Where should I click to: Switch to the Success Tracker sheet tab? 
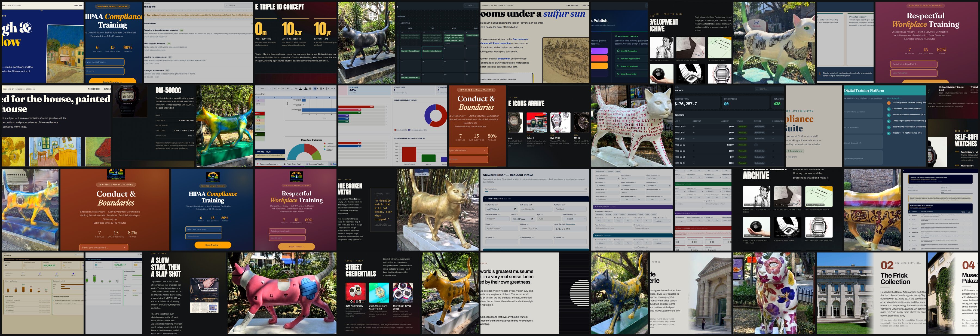pyautogui.click(x=317, y=164)
